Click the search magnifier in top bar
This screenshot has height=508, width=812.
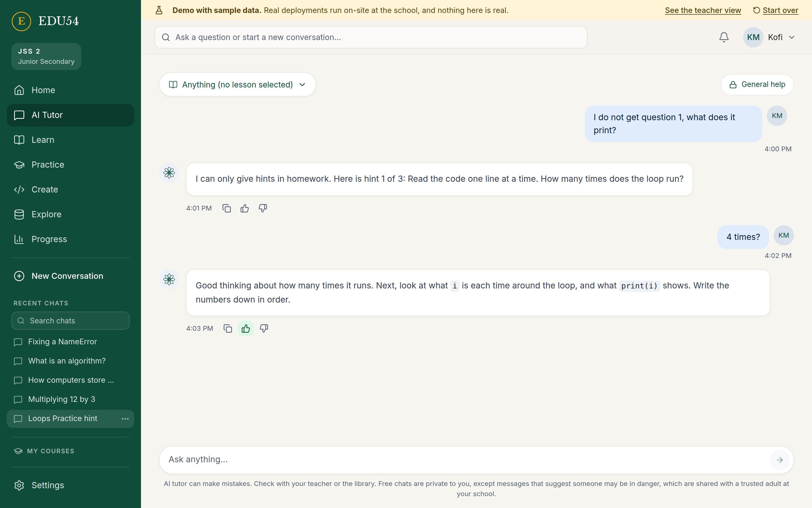pyautogui.click(x=166, y=37)
